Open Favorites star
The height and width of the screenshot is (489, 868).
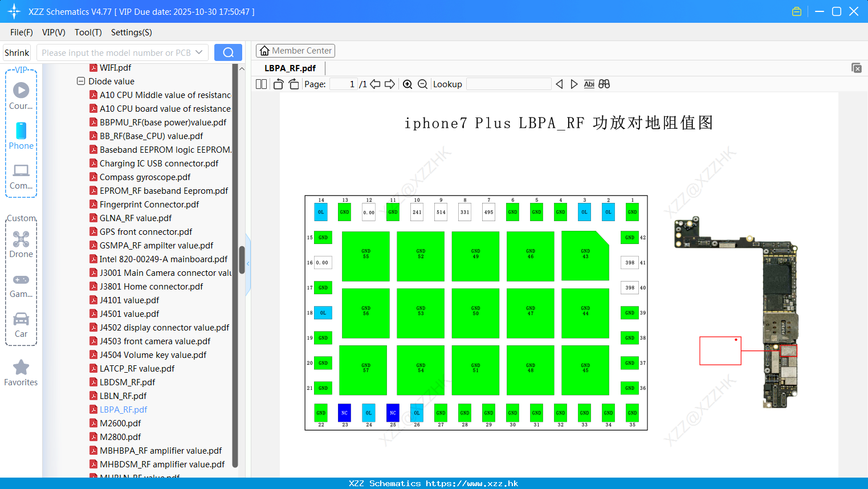(21, 373)
